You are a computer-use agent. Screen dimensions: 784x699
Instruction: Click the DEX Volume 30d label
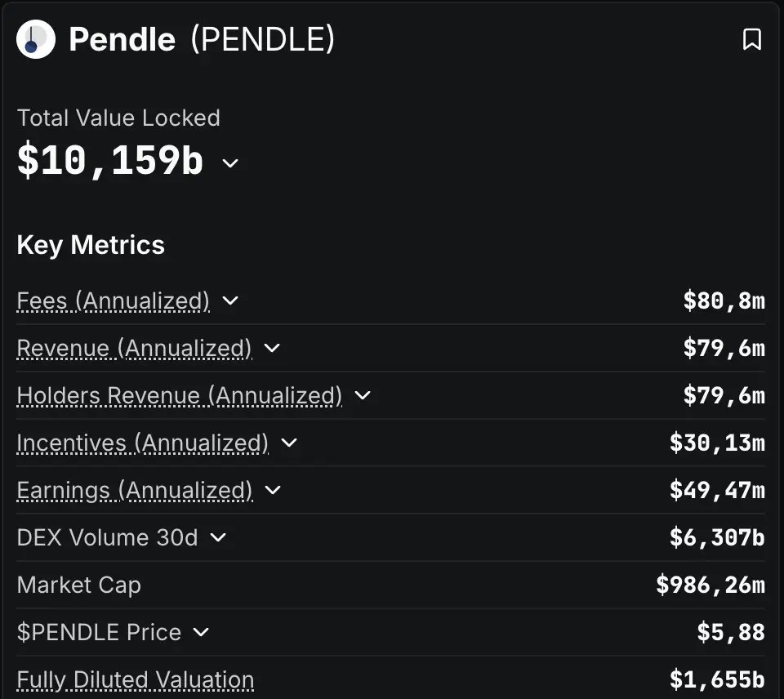click(108, 537)
